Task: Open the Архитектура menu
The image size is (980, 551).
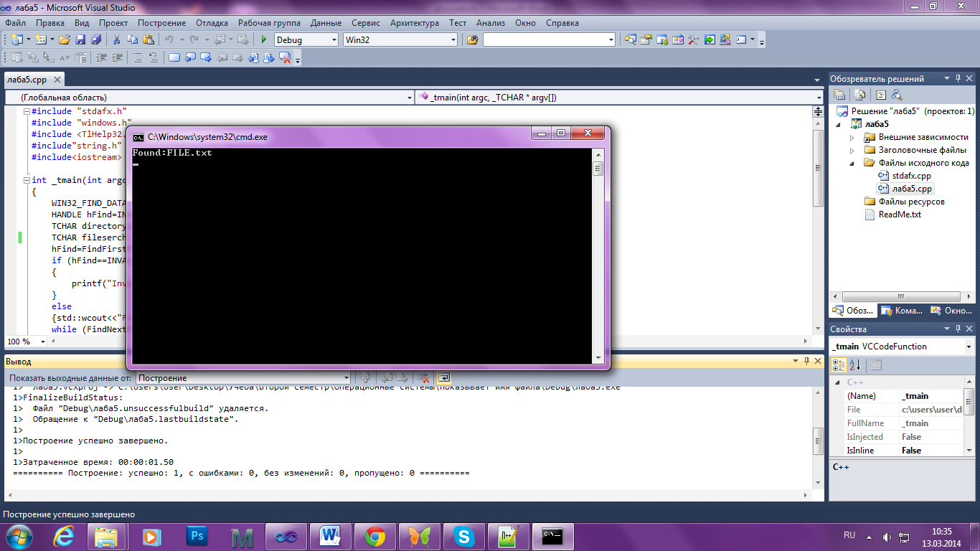Action: pos(413,23)
